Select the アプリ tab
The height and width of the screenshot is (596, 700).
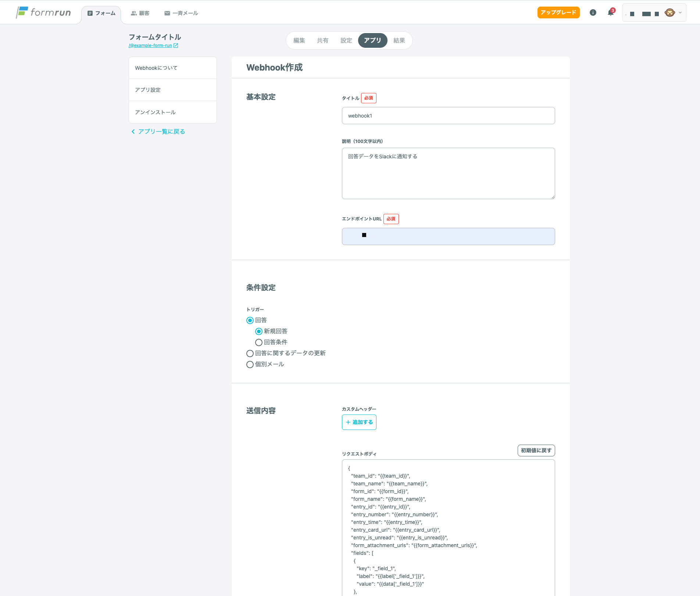[x=373, y=40]
